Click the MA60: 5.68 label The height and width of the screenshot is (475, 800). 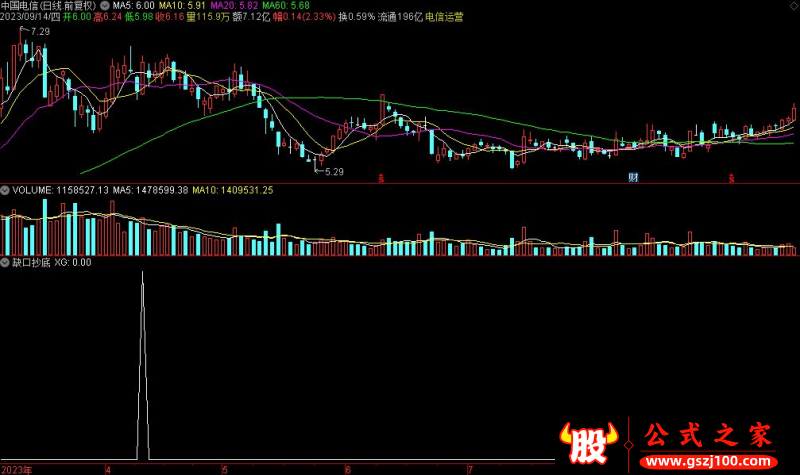tap(286, 6)
